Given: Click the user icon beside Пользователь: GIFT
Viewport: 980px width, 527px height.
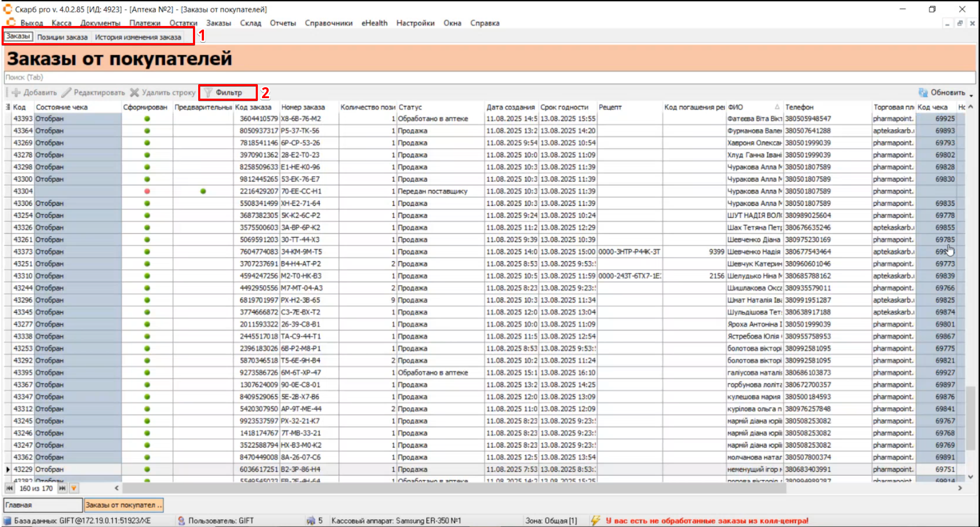Looking at the screenshot, I should point(181,520).
